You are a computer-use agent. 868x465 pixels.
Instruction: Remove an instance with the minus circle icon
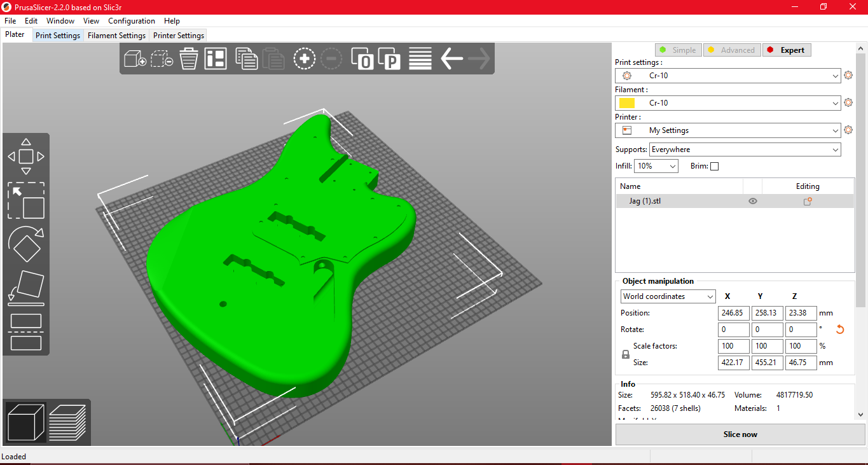point(331,59)
